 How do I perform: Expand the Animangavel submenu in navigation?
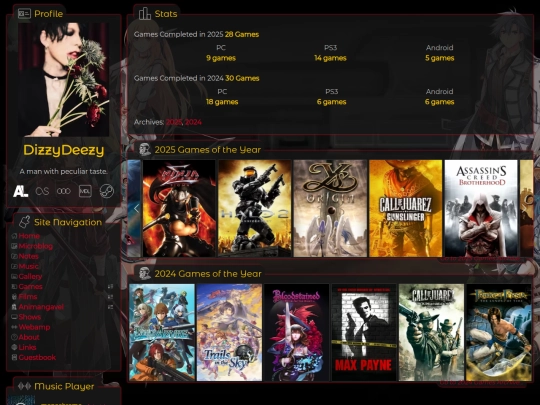tap(110, 307)
